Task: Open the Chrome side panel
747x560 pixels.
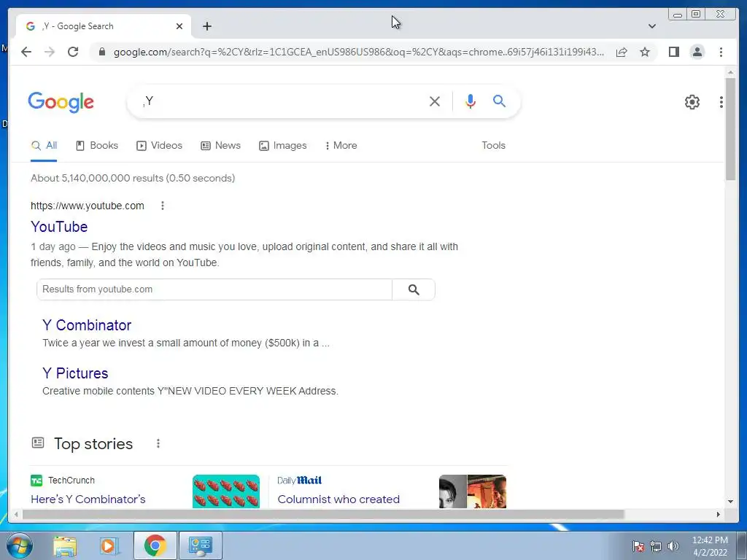Action: 673,52
